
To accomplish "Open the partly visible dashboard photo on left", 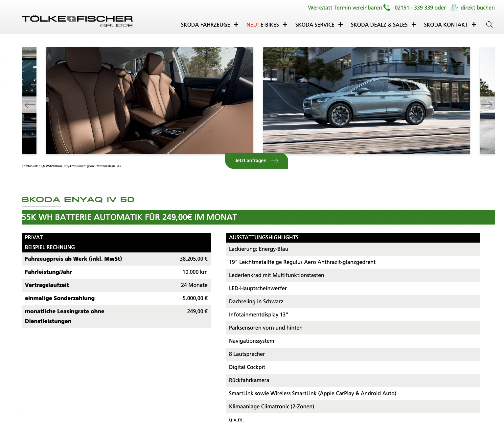I will click(29, 100).
